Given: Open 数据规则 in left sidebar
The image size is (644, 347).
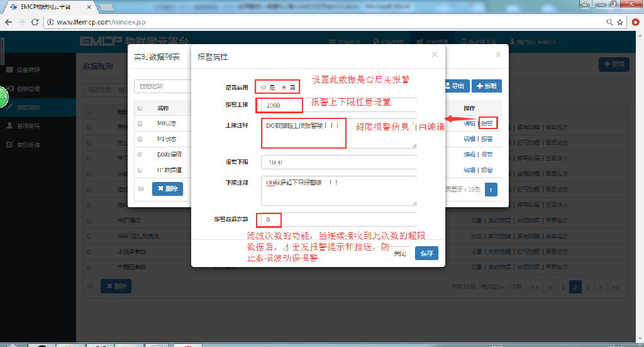Looking at the screenshot, I should click(38, 108).
